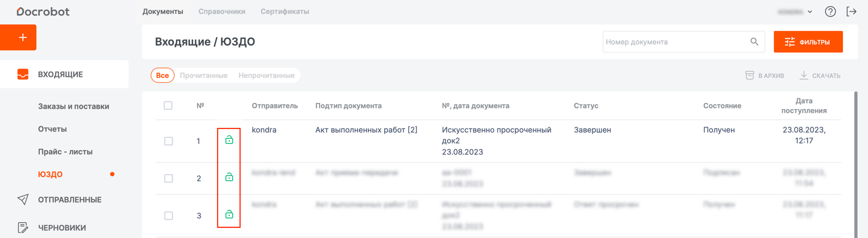Click the help question mark icon
The height and width of the screenshot is (238, 868).
[830, 12]
